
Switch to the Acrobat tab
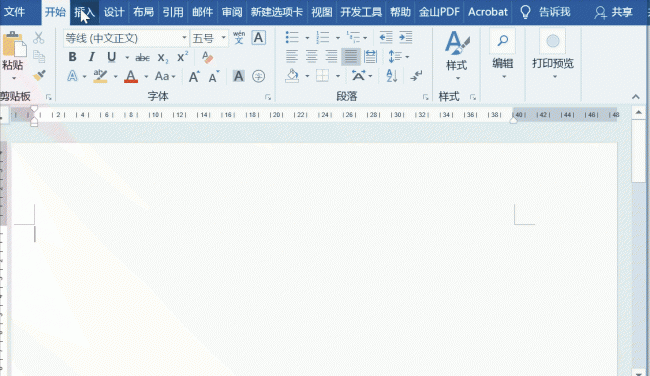coord(488,12)
